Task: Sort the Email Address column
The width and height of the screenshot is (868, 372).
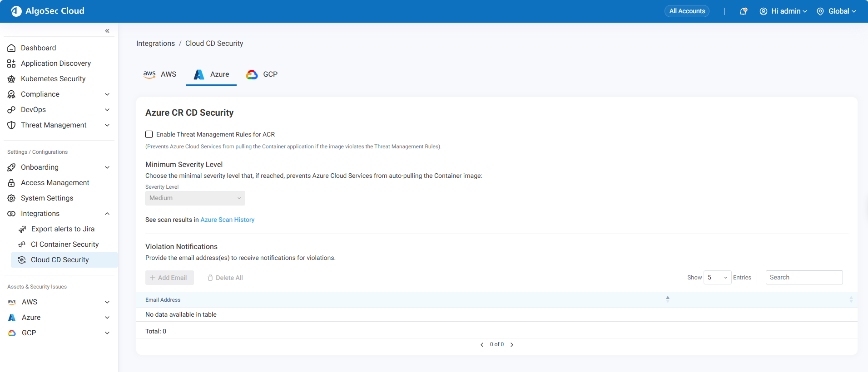Action: pos(667,299)
